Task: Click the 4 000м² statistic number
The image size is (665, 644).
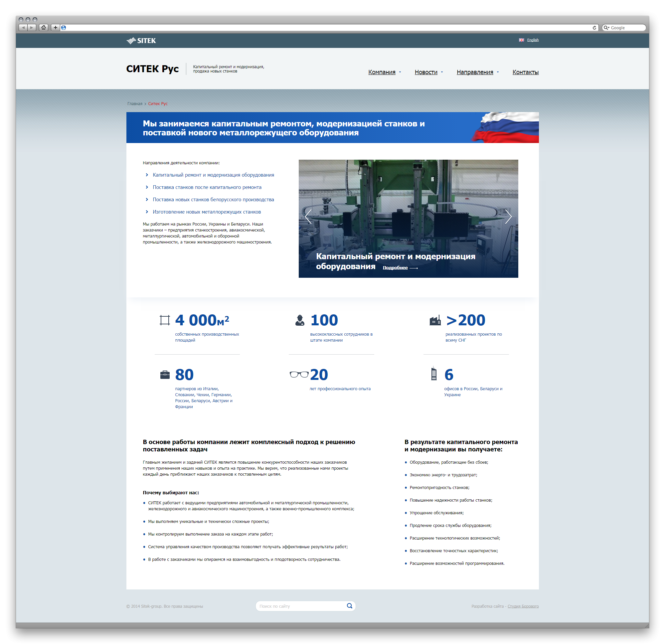Action: (202, 320)
